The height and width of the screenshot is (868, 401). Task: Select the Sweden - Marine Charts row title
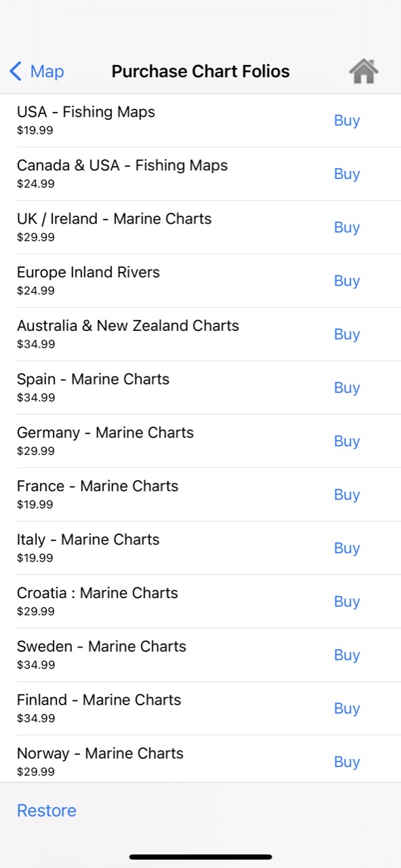(102, 646)
